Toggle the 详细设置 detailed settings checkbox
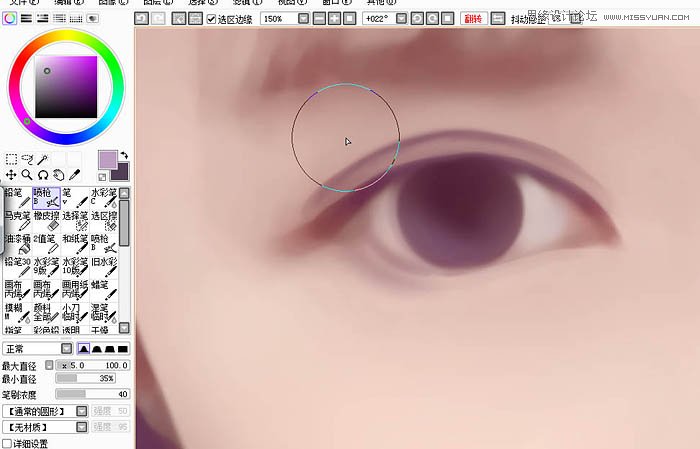Screen dimensions: 700x449 click(7, 444)
